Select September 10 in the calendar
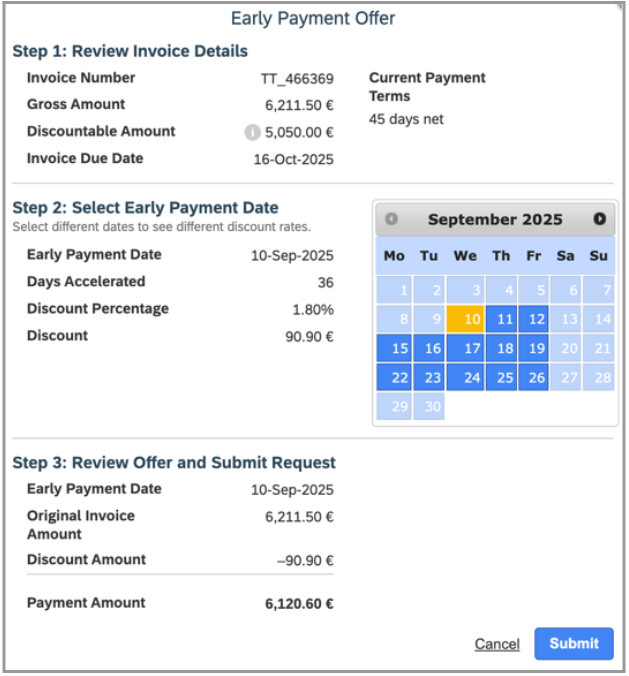Viewport: 629px width, 676px height. pos(465,319)
